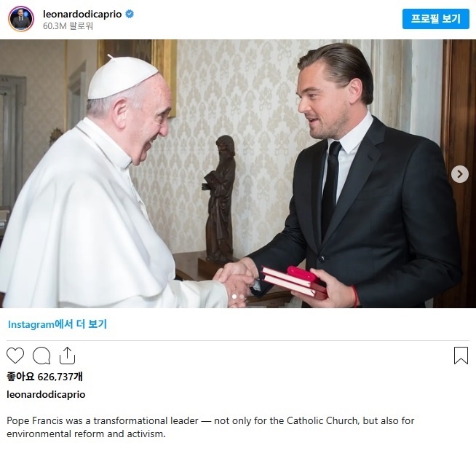Click the 60.3M 팔로워 follower count
This screenshot has width=476, height=451.
[68, 26]
